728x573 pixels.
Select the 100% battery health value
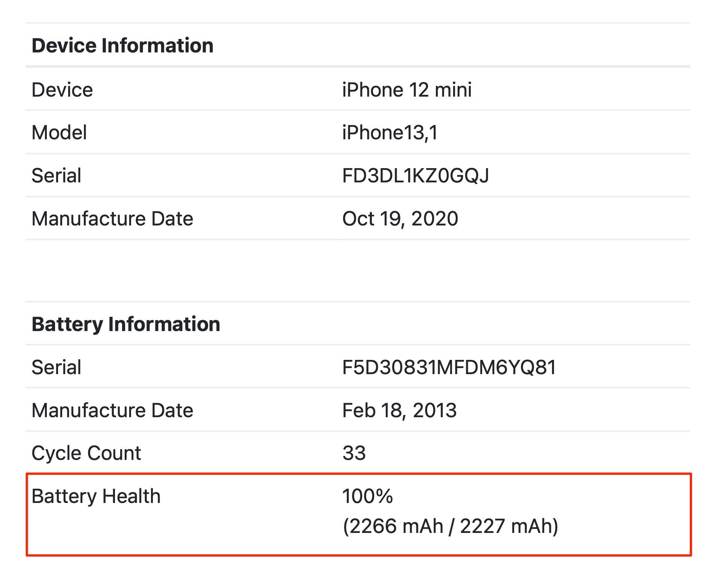(x=367, y=497)
